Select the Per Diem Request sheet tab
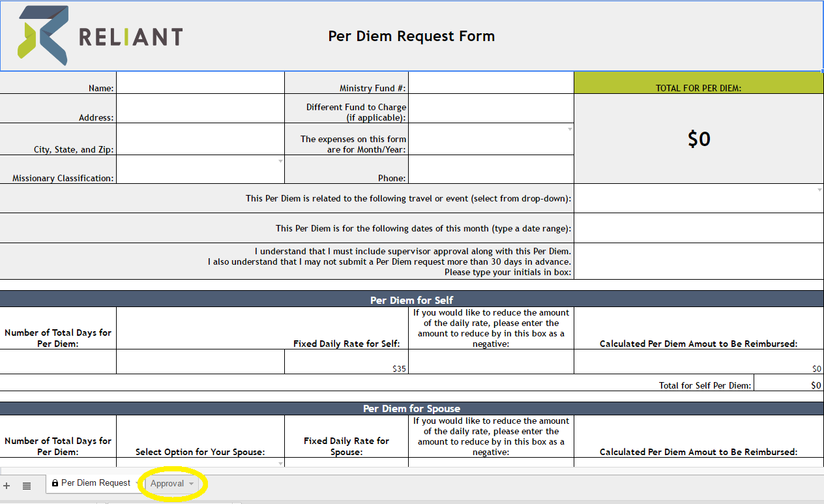Viewport: 824px width, 504px height. [95, 483]
